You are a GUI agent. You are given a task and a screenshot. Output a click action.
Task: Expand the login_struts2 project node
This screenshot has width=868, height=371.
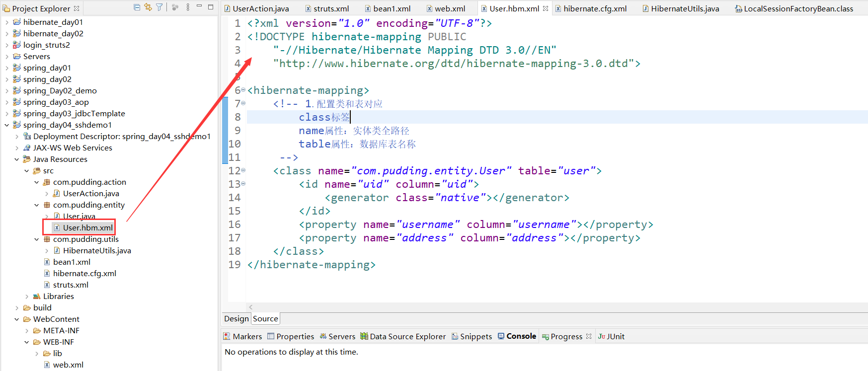coord(6,45)
